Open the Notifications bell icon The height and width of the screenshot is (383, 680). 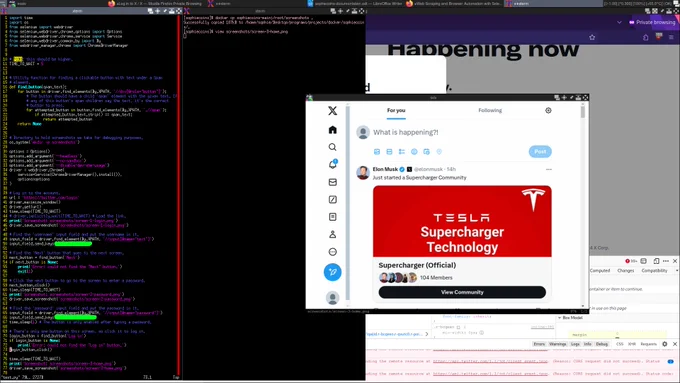[x=333, y=164]
